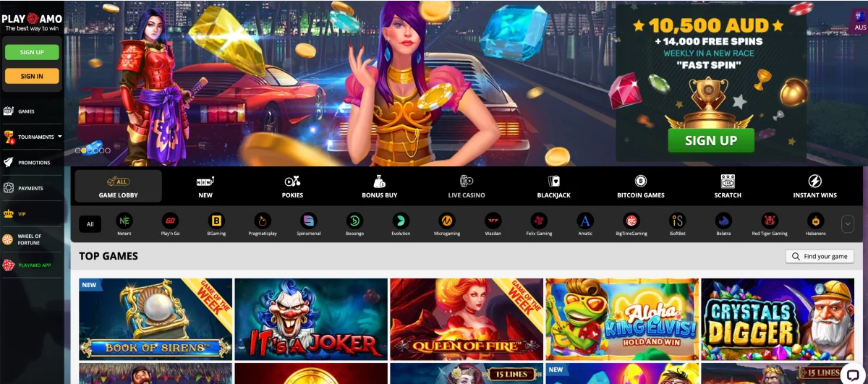The height and width of the screenshot is (384, 868).
Task: Click the Tournaments trophy icon
Action: (x=9, y=137)
